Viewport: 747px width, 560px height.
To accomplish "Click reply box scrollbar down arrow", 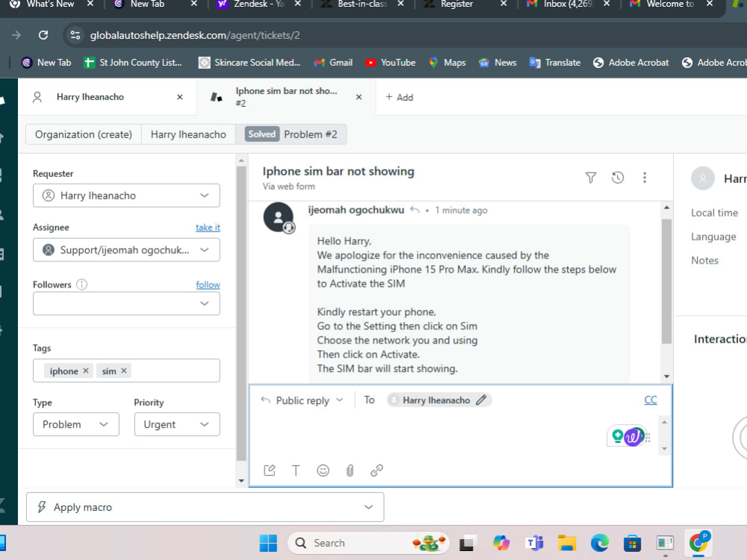I will (664, 449).
